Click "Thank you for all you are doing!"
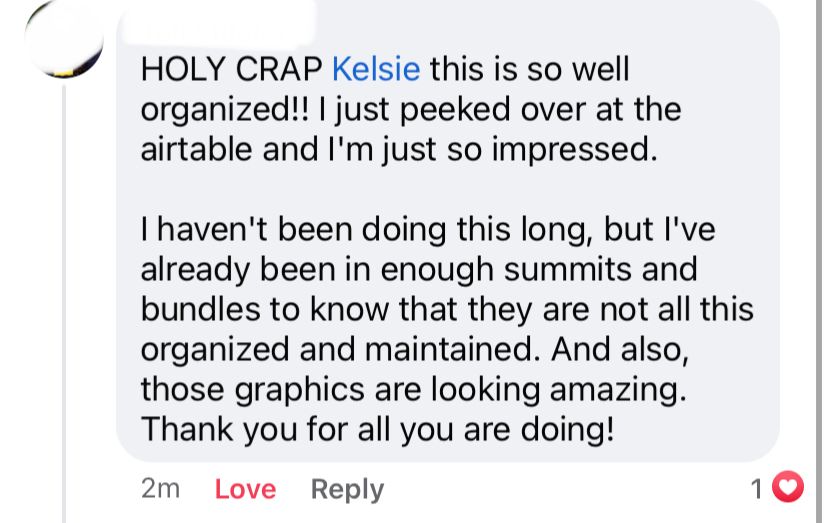 (x=378, y=429)
